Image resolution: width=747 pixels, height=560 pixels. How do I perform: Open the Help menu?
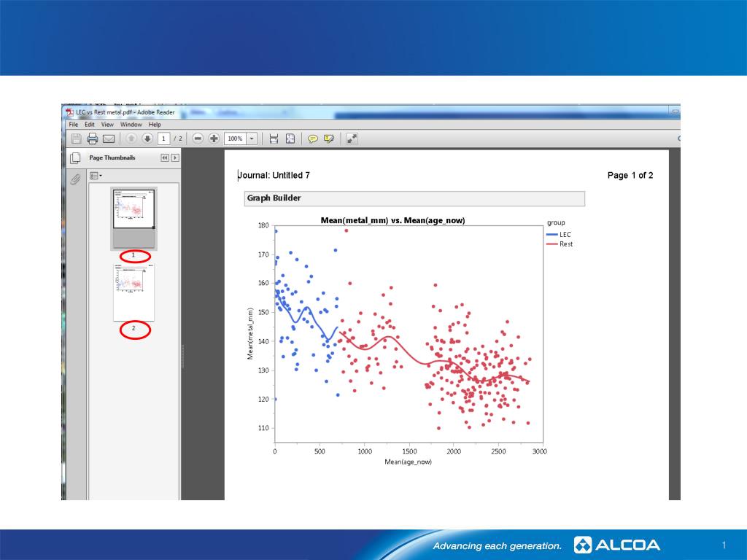pos(155,124)
